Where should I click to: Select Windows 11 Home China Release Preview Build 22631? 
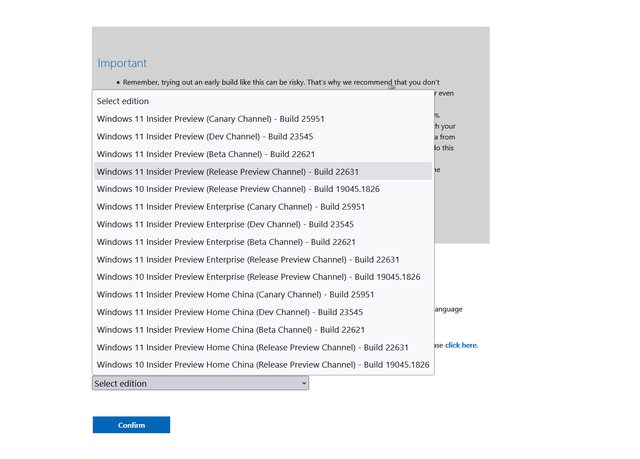click(252, 347)
